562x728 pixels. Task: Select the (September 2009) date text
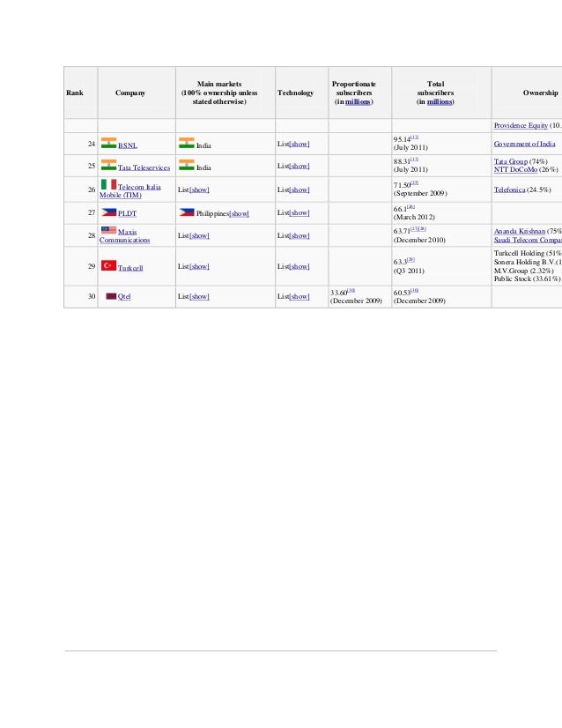[420, 193]
